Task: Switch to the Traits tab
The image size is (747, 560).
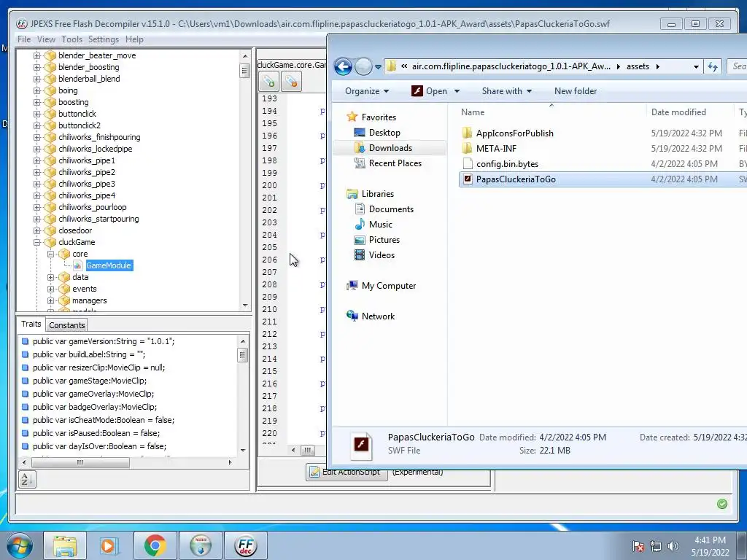Action: coord(31,324)
